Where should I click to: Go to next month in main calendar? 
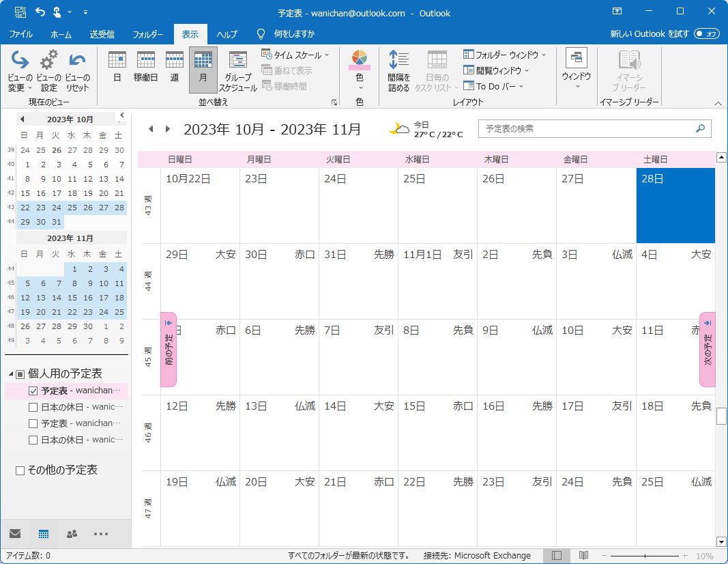(x=168, y=128)
